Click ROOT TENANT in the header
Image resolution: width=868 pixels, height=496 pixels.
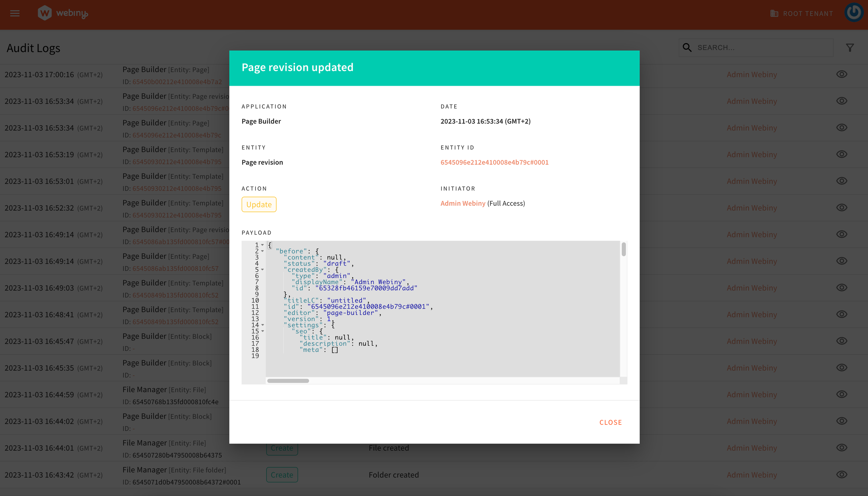[808, 14]
